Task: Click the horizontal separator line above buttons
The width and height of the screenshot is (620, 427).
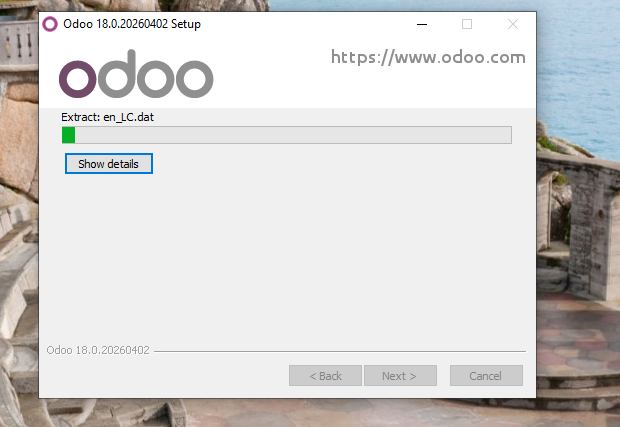Action: click(340, 351)
